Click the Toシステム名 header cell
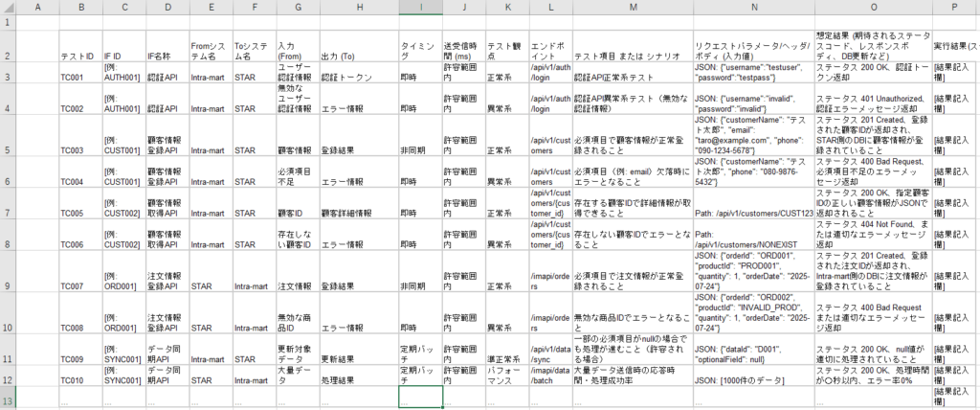This screenshot has width=980, height=410. click(x=255, y=46)
